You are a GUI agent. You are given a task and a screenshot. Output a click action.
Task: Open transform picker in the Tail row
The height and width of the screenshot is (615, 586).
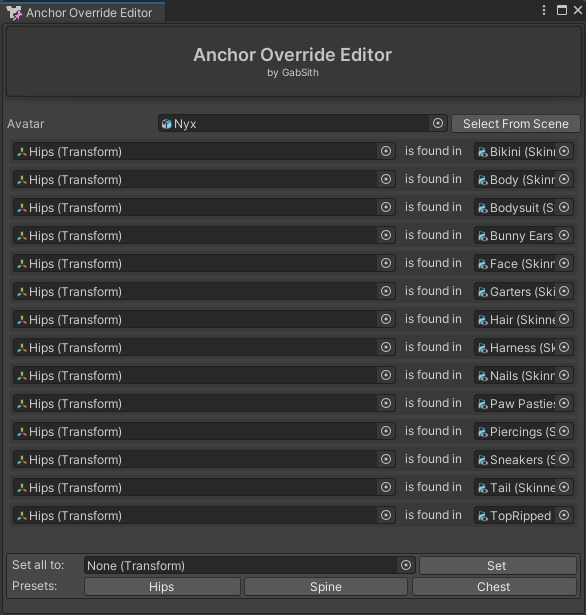386,487
